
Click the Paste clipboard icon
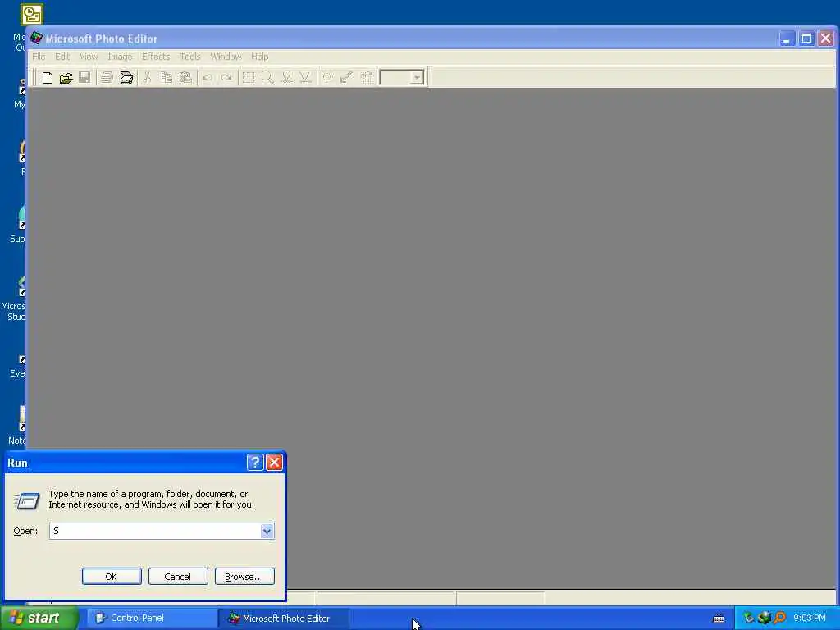pyautogui.click(x=185, y=78)
